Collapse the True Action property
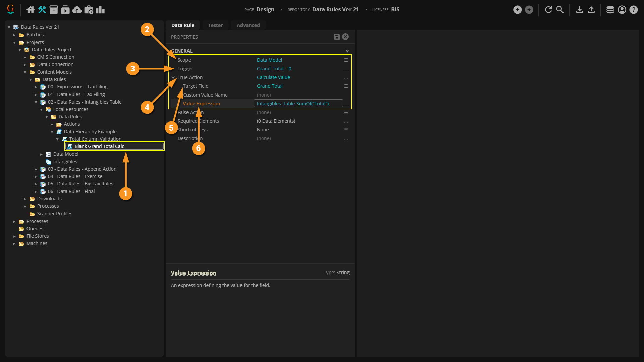Viewport: 644px width, 362px height. pyautogui.click(x=173, y=77)
